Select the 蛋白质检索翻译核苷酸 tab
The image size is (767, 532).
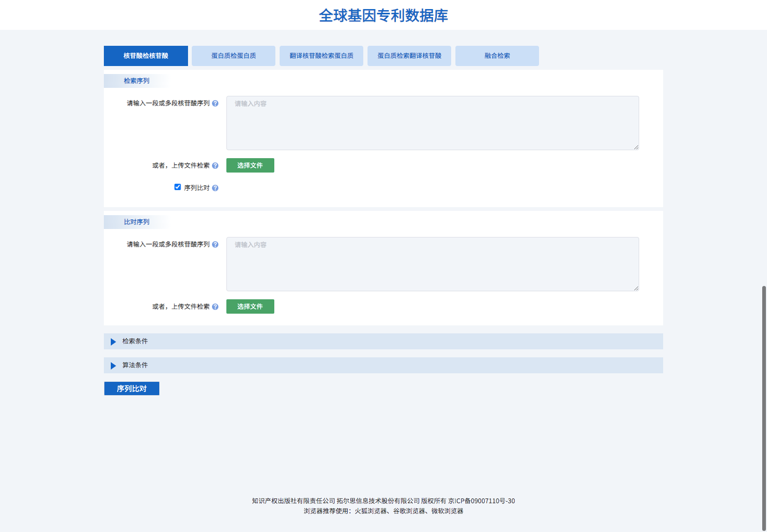(x=409, y=56)
